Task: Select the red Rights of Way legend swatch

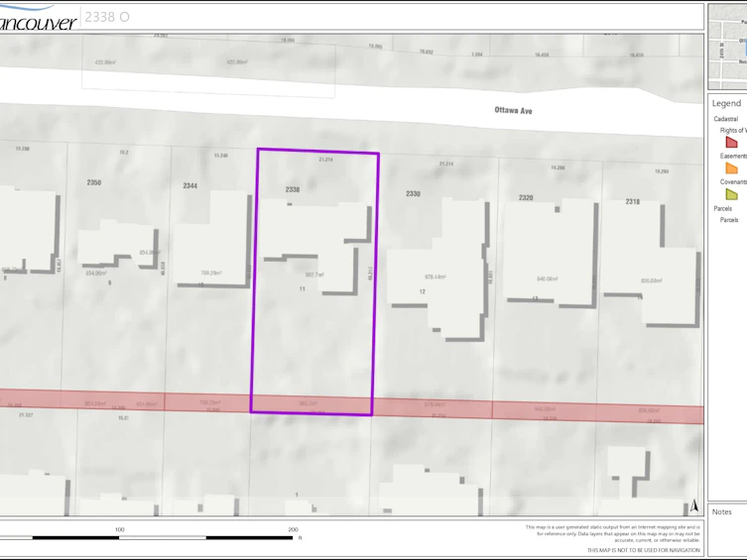Action: click(732, 142)
